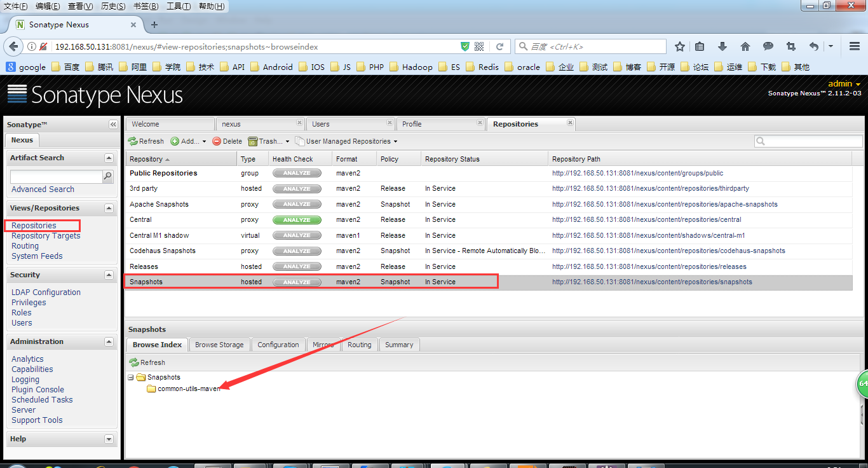Close the nexus tab in Nexus panel
This screenshot has width=868, height=468.
coord(299,123)
